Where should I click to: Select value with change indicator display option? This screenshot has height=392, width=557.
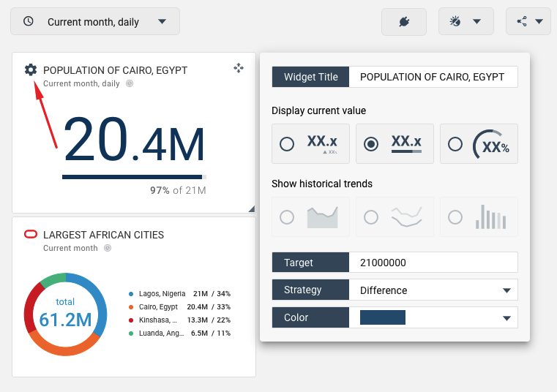pos(310,144)
